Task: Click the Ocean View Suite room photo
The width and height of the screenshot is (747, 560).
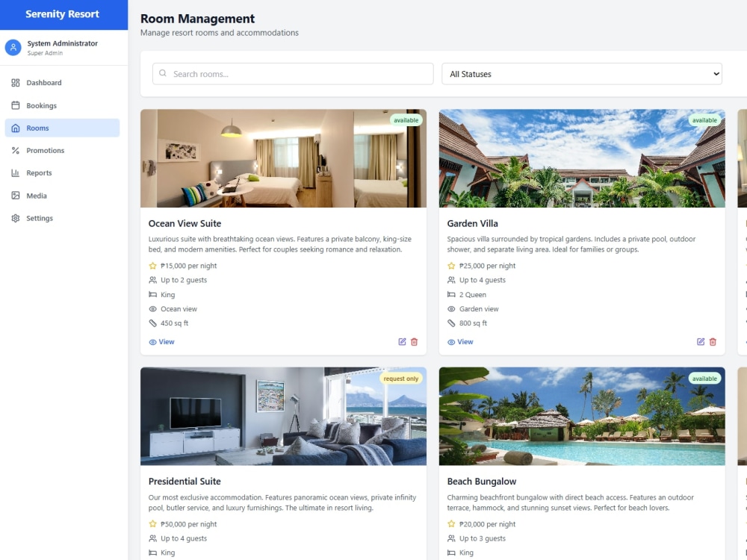Action: [x=283, y=158]
